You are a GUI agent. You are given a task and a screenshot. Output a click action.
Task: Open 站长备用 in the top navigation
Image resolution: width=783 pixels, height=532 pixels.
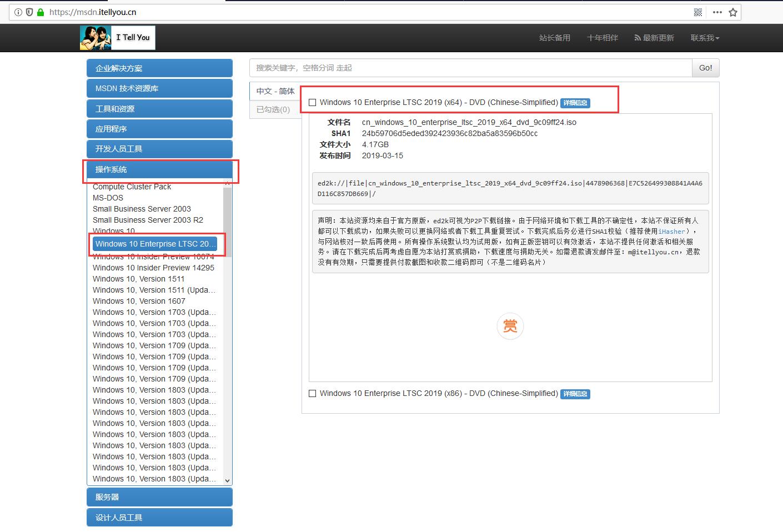[x=555, y=38]
